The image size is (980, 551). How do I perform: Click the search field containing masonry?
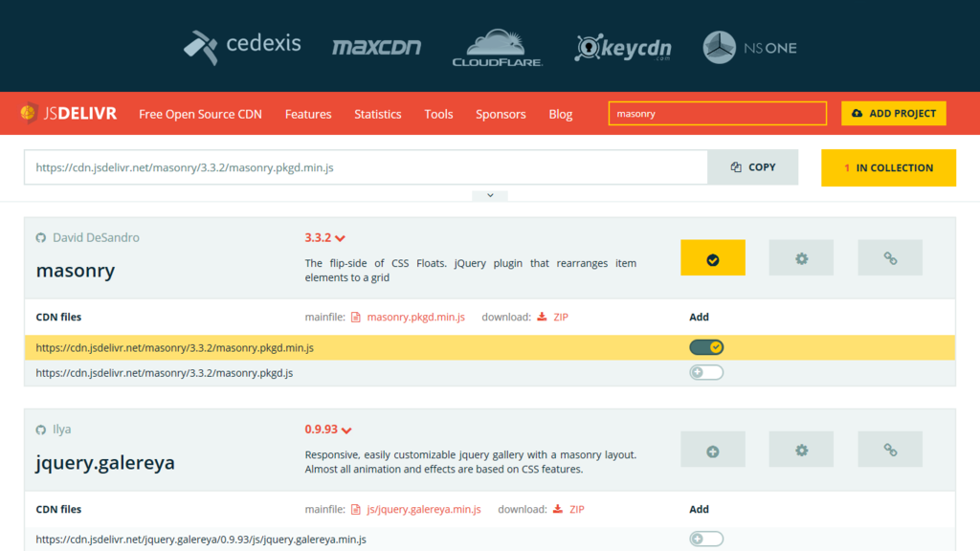pyautogui.click(x=718, y=113)
